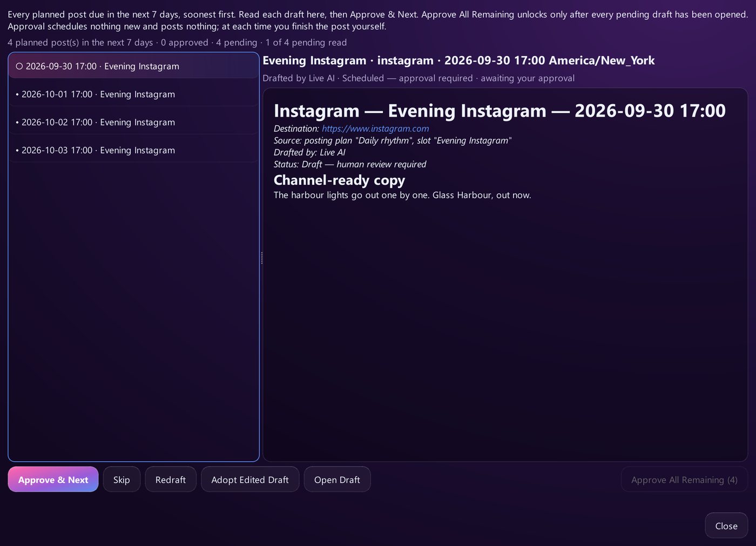Click the Approve & Next button
The height and width of the screenshot is (546, 756).
(53, 480)
